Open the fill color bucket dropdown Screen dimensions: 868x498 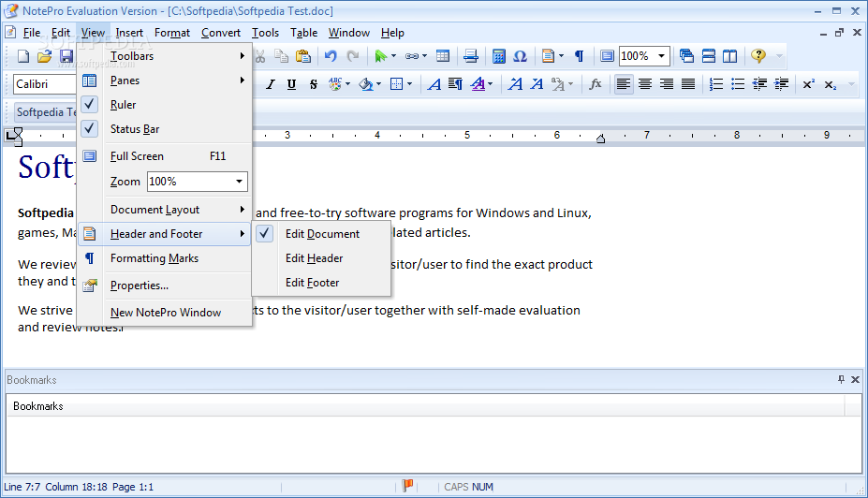pos(378,84)
